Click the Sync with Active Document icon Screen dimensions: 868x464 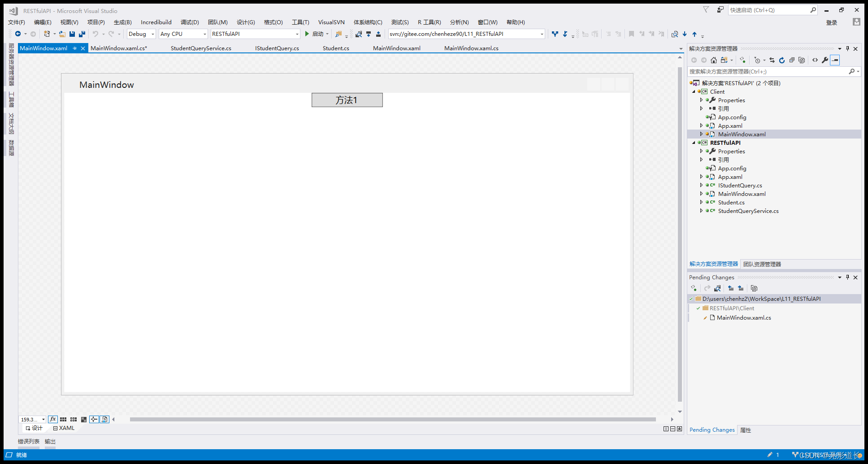772,60
